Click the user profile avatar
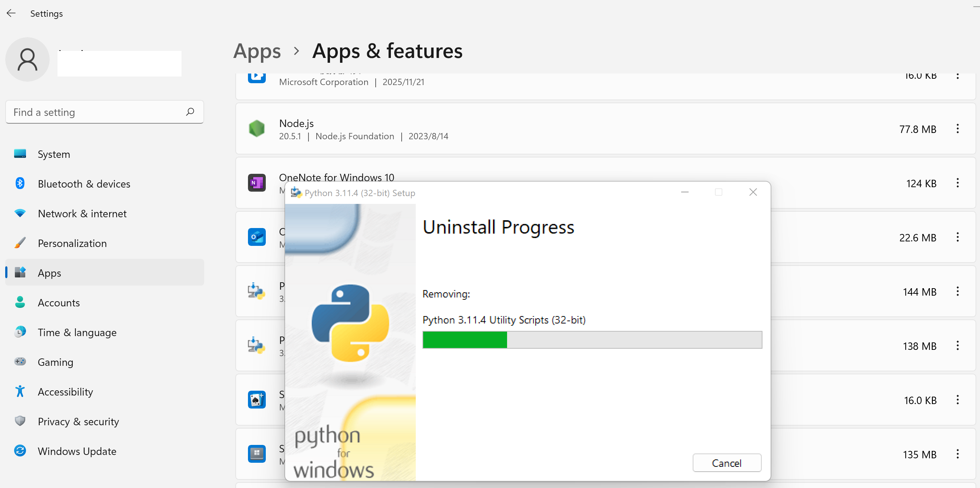Viewport: 980px width, 488px height. pyautogui.click(x=27, y=59)
